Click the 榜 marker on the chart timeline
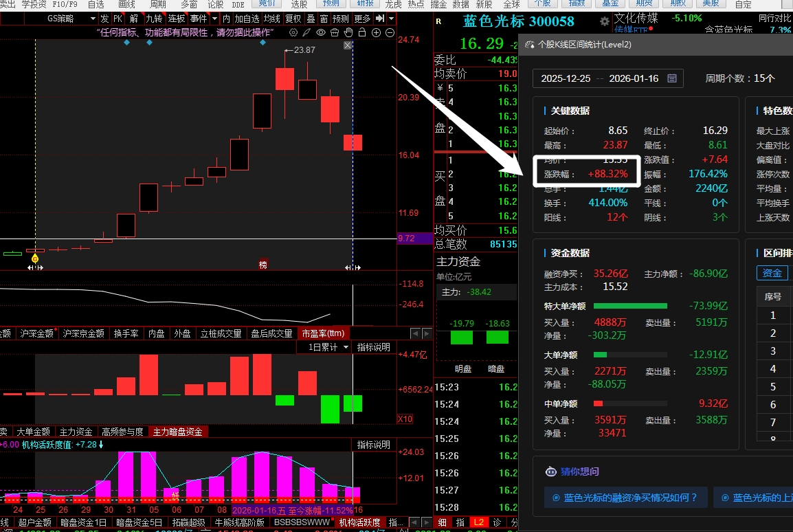Image resolution: width=793 pixels, height=532 pixels. pos(263,265)
